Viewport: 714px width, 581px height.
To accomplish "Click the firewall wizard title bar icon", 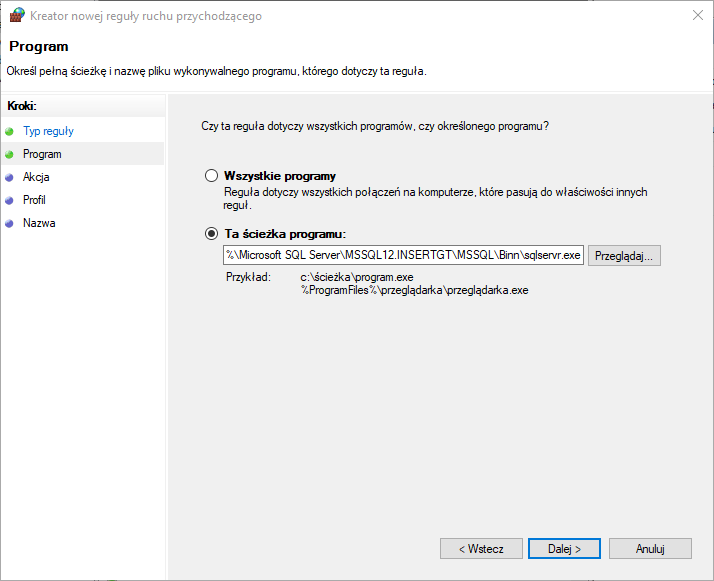I will [x=17, y=15].
